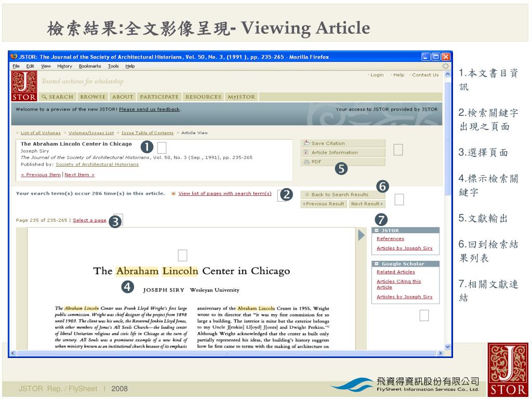Click the Article Information 'i' icon

pos(305,152)
